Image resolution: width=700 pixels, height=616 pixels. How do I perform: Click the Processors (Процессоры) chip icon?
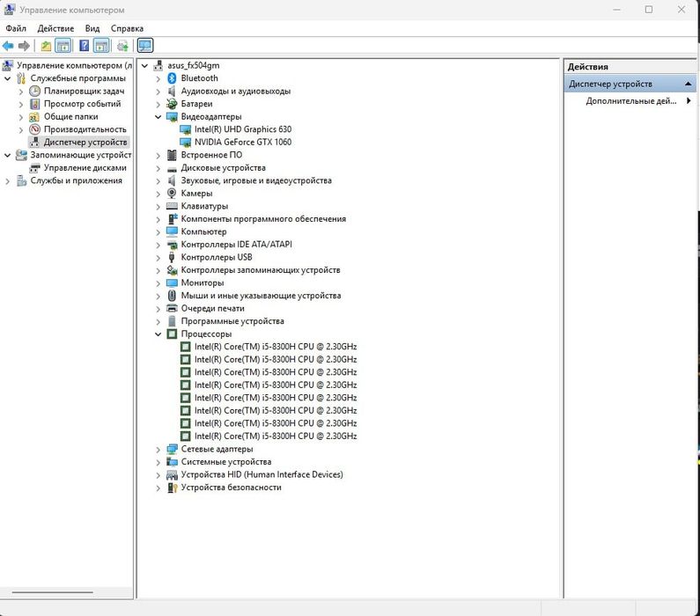pos(172,334)
